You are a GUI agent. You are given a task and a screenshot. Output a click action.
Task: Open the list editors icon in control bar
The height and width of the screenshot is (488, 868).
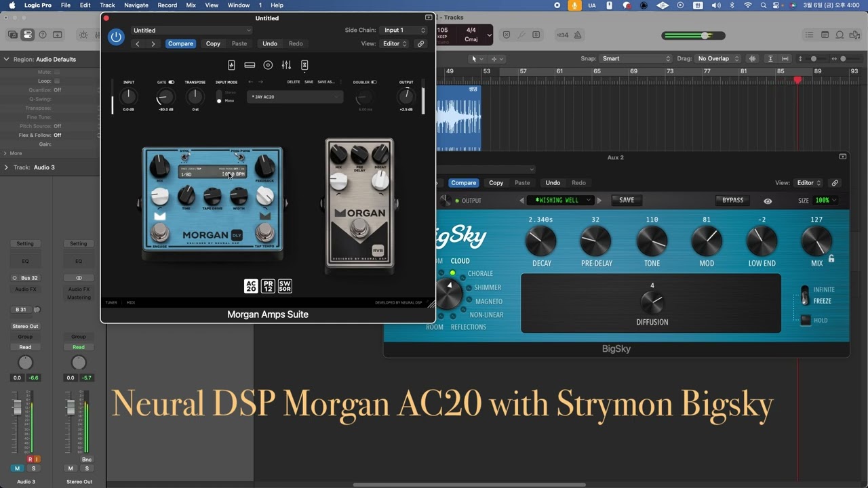tap(809, 35)
